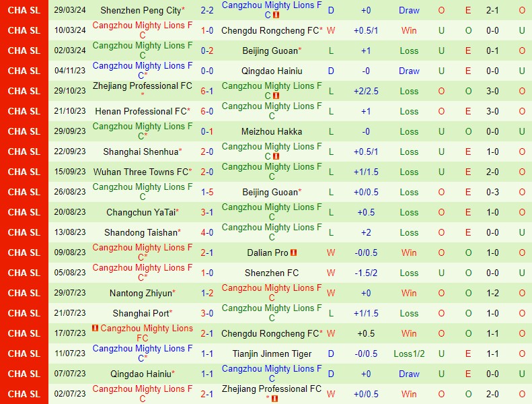Open Shandong Taishan team link

tap(141, 232)
